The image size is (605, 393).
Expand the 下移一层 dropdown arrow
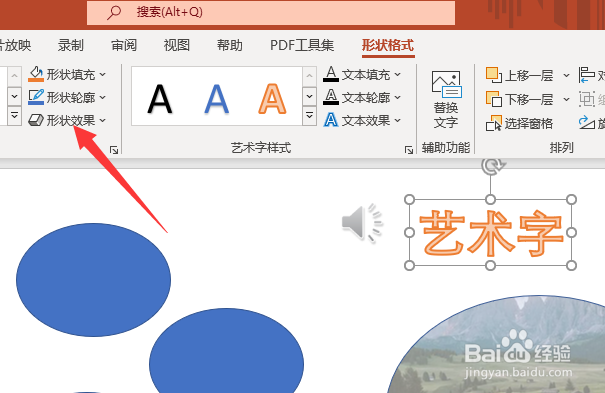[x=566, y=99]
